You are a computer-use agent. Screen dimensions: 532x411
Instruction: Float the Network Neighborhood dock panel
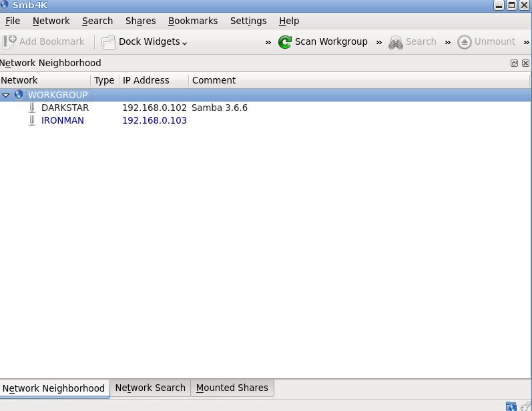[514, 63]
